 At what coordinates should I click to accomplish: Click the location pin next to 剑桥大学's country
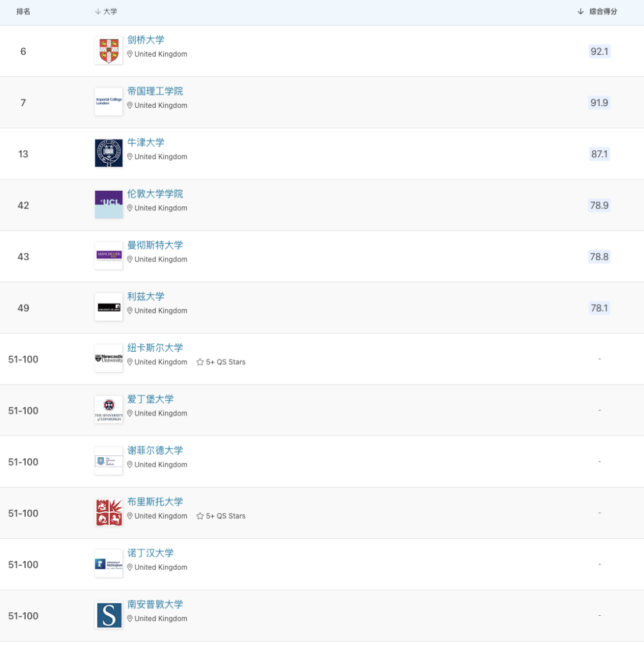(129, 54)
